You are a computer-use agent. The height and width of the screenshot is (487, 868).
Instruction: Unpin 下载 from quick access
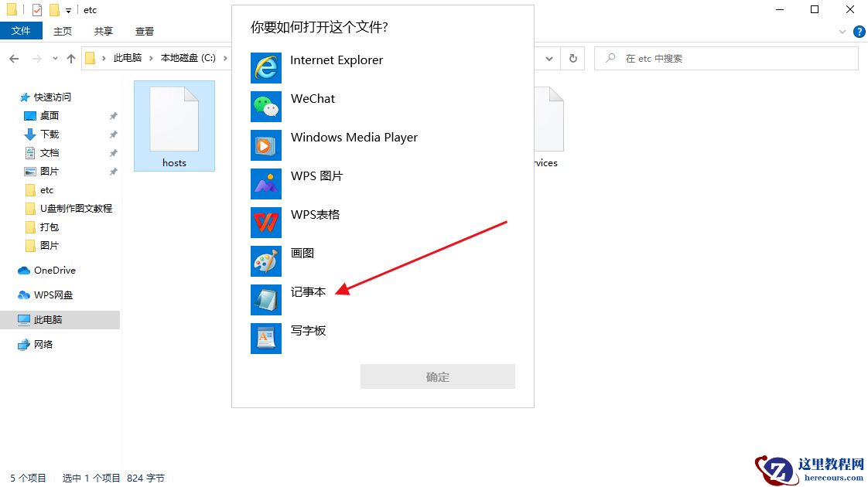click(x=113, y=133)
